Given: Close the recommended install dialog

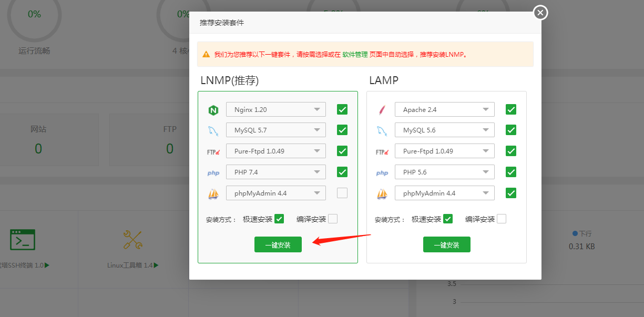Looking at the screenshot, I should click(x=540, y=13).
